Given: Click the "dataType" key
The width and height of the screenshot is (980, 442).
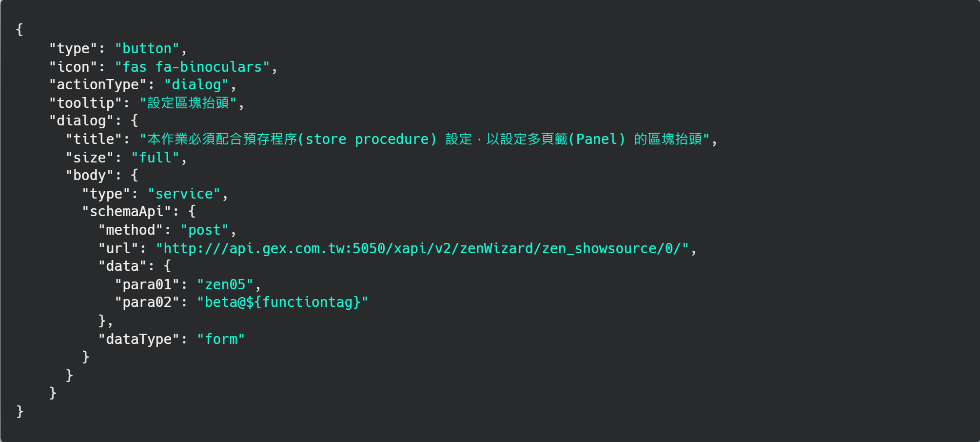Looking at the screenshot, I should click(138, 339).
